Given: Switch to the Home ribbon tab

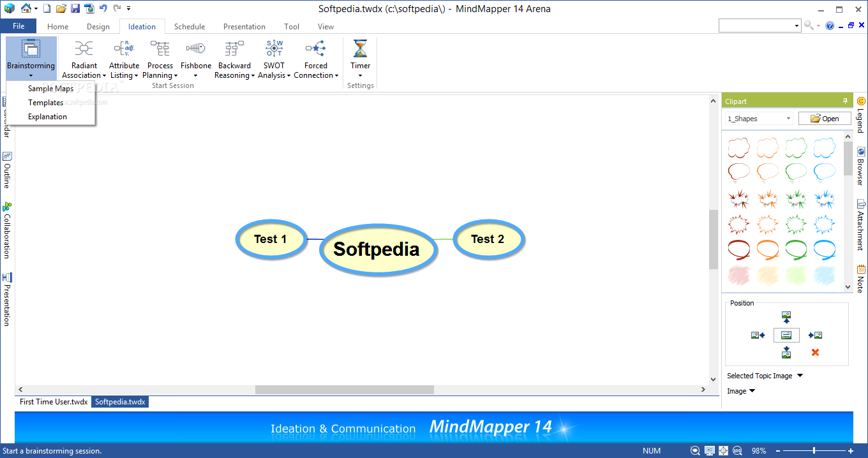Looking at the screenshot, I should pyautogui.click(x=57, y=27).
